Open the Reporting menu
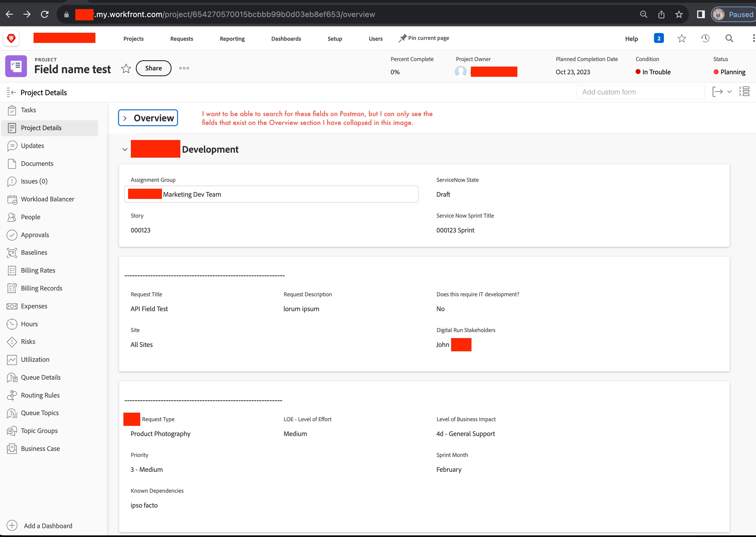This screenshot has height=537, width=756. click(x=232, y=39)
